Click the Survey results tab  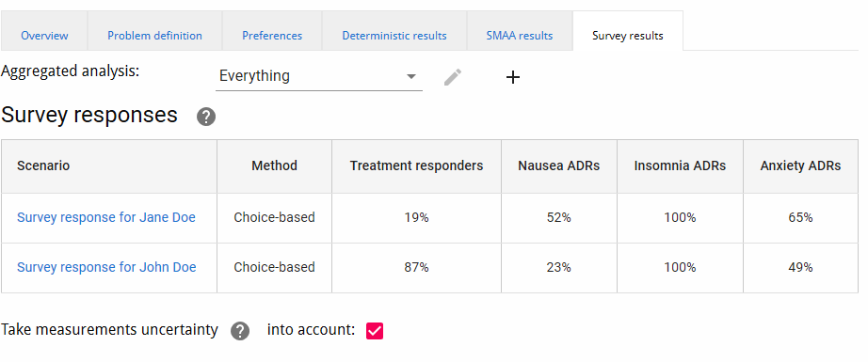pos(628,36)
